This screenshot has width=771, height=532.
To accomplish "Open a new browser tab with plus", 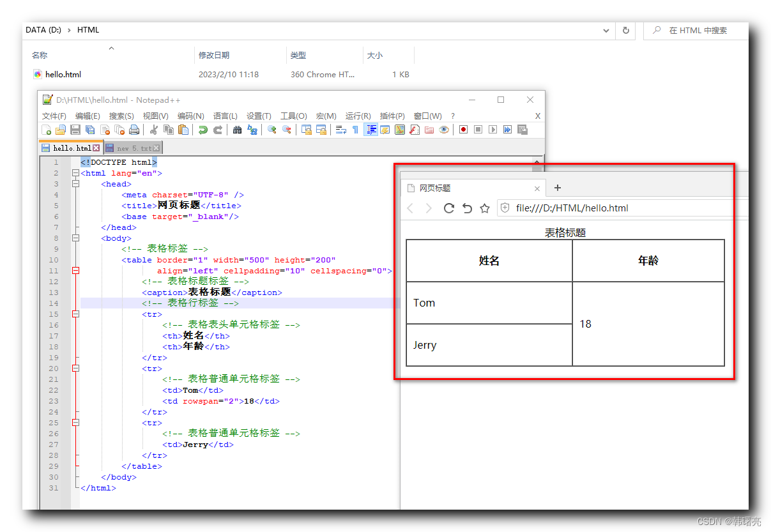I will click(x=558, y=188).
